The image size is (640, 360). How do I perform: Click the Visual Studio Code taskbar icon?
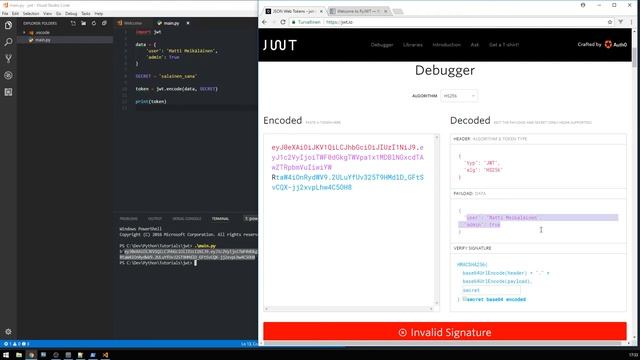pos(105,355)
